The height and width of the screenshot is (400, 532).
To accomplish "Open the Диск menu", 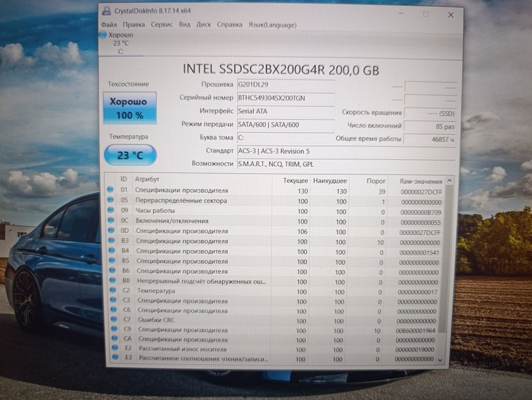I will [203, 25].
